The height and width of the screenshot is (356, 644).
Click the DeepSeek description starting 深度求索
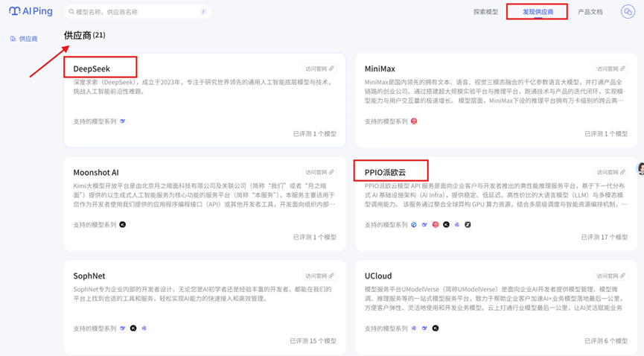coord(203,86)
